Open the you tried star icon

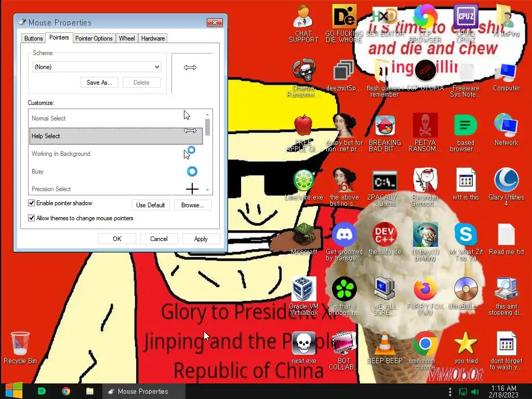coord(465,343)
